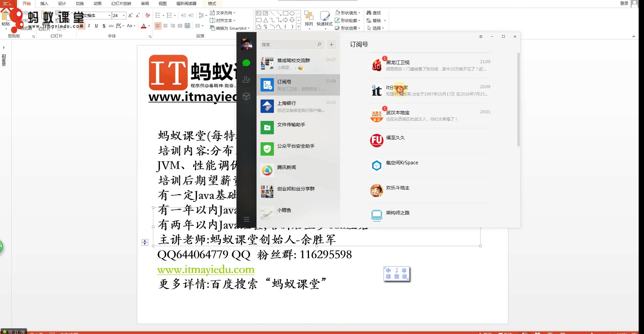Open the 福至久久 subscription account
The height and width of the screenshot is (334, 644).
[x=430, y=140]
